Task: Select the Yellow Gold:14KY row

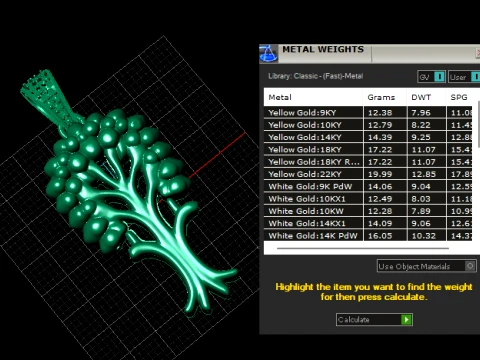Action: [368, 137]
